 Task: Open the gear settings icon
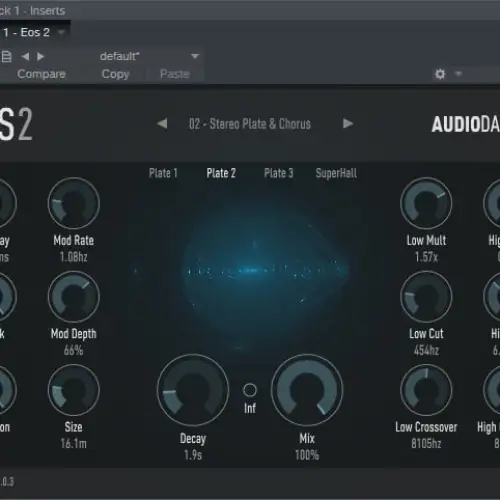pyautogui.click(x=440, y=74)
